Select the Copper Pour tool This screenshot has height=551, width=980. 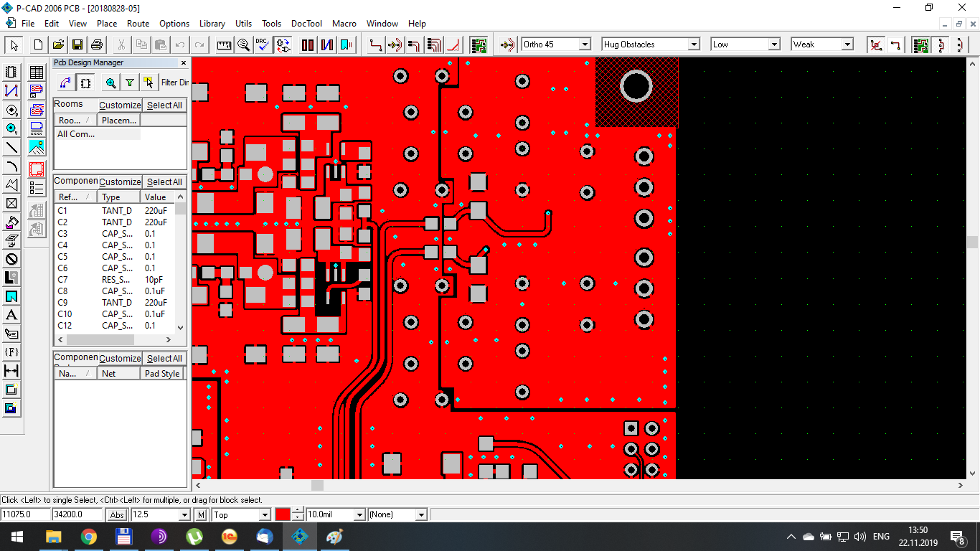11,222
